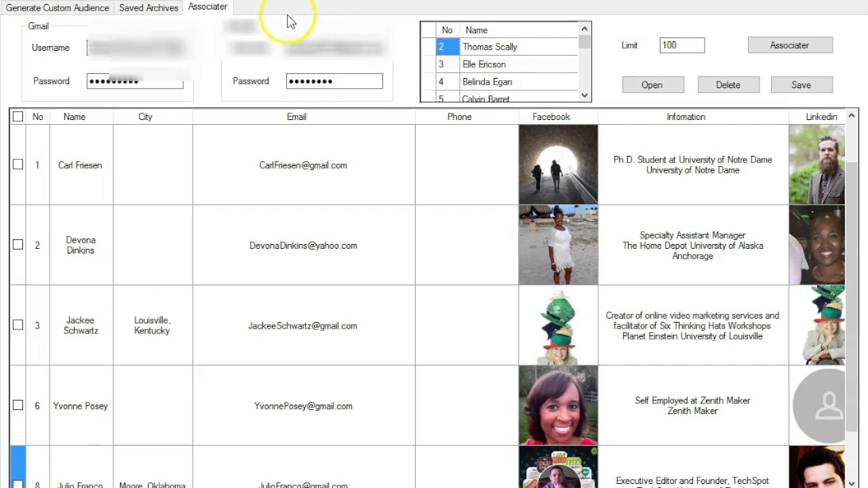
Task: Open Carl Friesen's Facebook photo thumbnail
Action: point(558,165)
